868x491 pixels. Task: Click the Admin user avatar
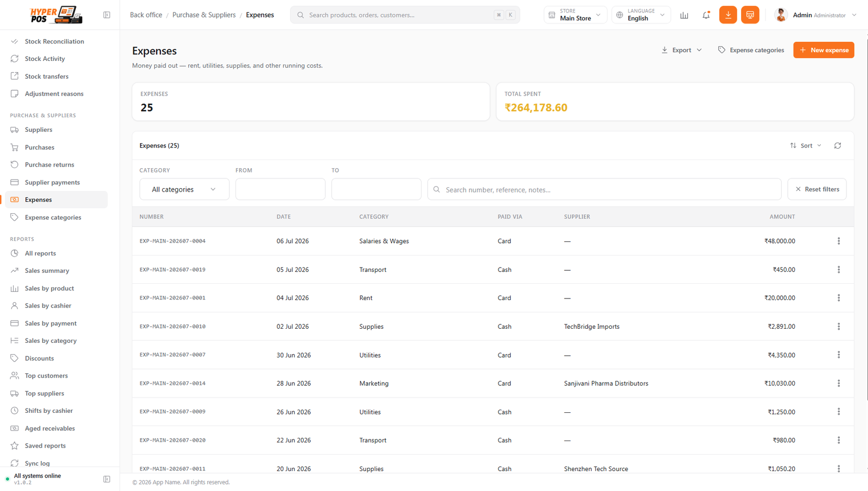(x=781, y=15)
